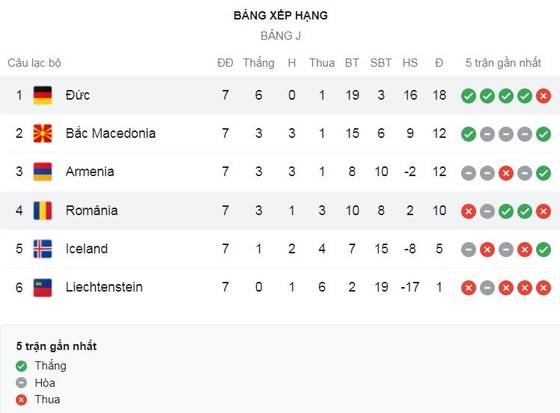Screen dimensions: 560x413
Task: Click Armenia's red loss icon in recent matches
Action: click(x=506, y=173)
